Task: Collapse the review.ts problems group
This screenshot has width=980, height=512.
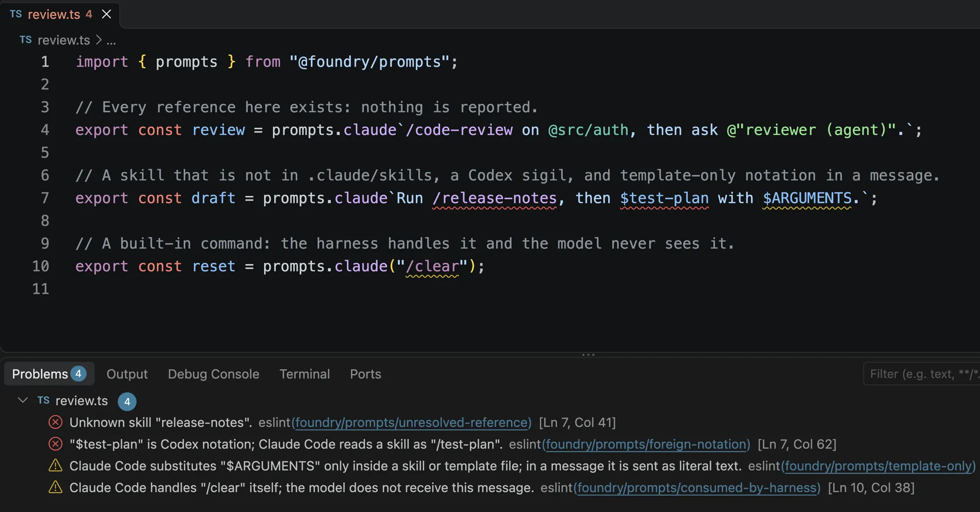Action: point(23,400)
